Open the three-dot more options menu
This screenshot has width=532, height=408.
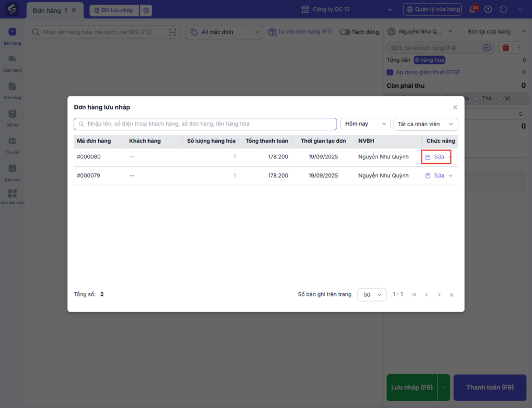click(519, 48)
